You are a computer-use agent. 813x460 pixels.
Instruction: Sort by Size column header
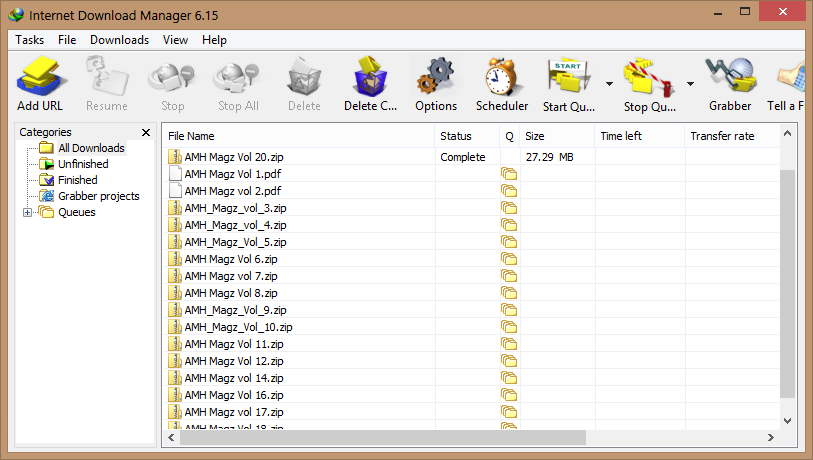(x=557, y=136)
